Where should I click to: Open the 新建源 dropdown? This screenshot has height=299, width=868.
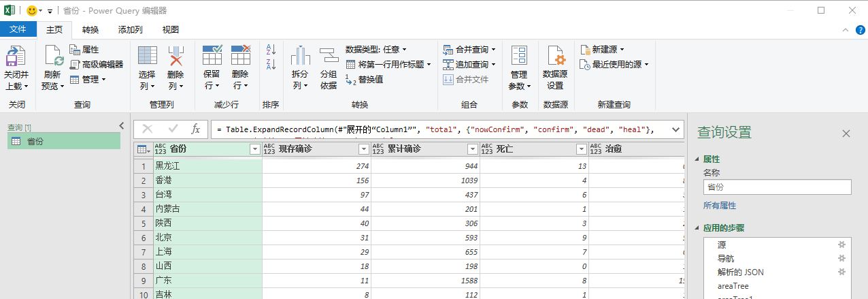click(603, 49)
